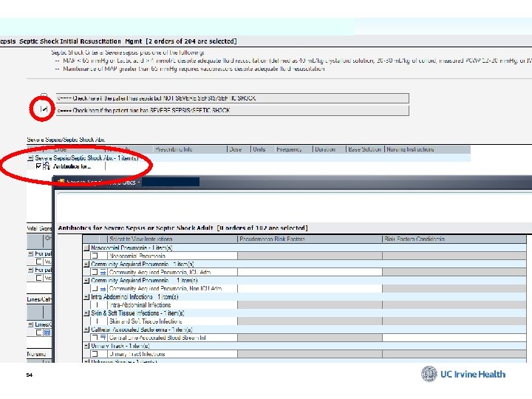This screenshot has height=399, width=532.
Task: Click Severe Sepsis/Septic Shock Abx section heading
Action: pos(66,140)
